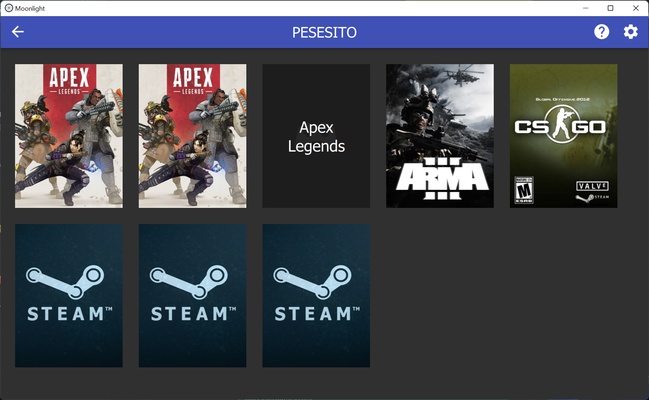
Task: Click the ESRB rating badge on CS:GO cover
Action: pyautogui.click(x=523, y=190)
